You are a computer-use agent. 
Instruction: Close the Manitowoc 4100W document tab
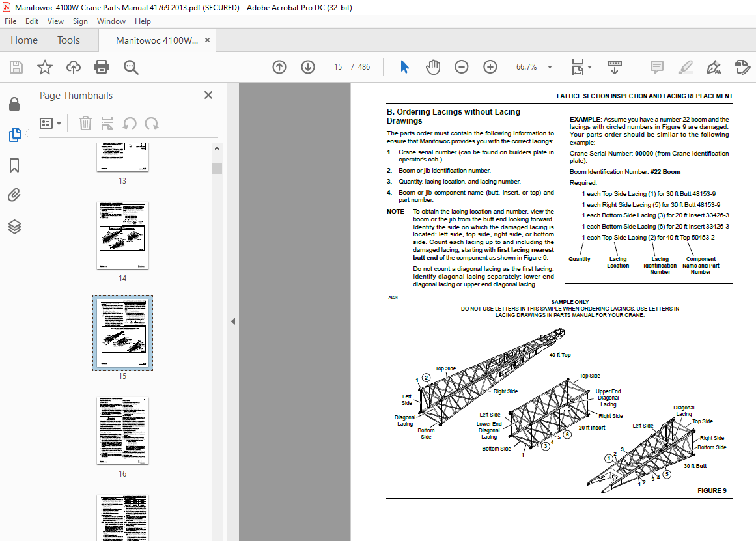(x=207, y=40)
